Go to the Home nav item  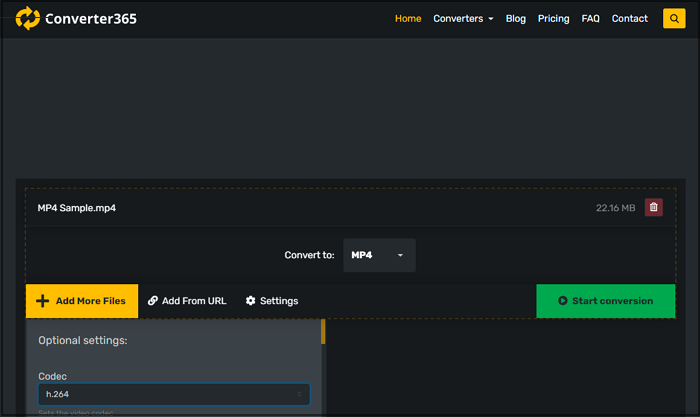pos(408,19)
